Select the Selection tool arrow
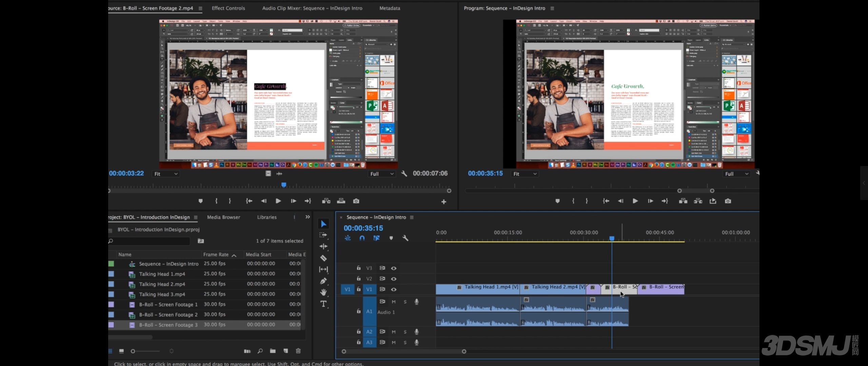The image size is (868, 366). tap(323, 224)
